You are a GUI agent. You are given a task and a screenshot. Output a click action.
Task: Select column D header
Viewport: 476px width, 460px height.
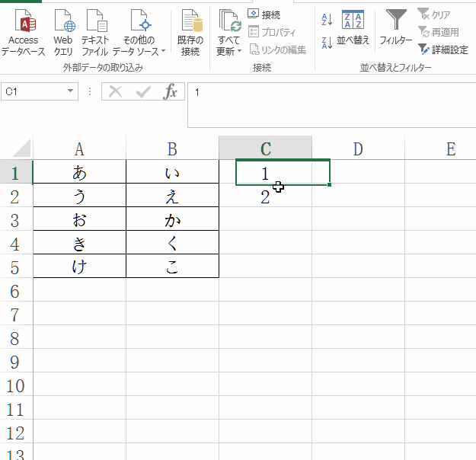click(x=358, y=149)
